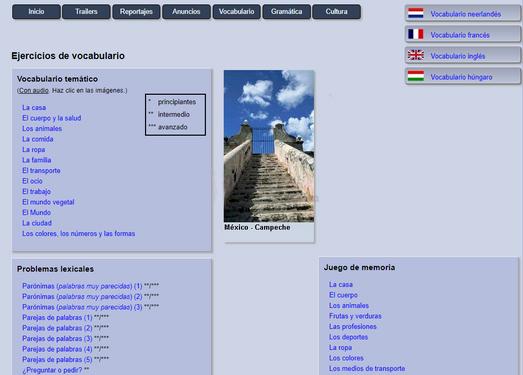Select El cuerpo y la salud link
Image resolution: width=523 pixels, height=375 pixels.
click(52, 118)
